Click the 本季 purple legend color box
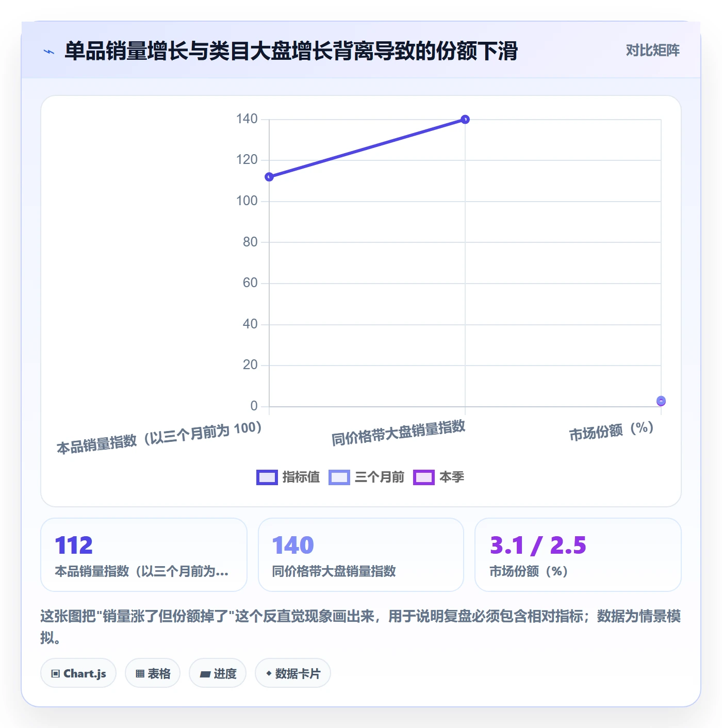This screenshot has height=728, width=722. tap(424, 477)
